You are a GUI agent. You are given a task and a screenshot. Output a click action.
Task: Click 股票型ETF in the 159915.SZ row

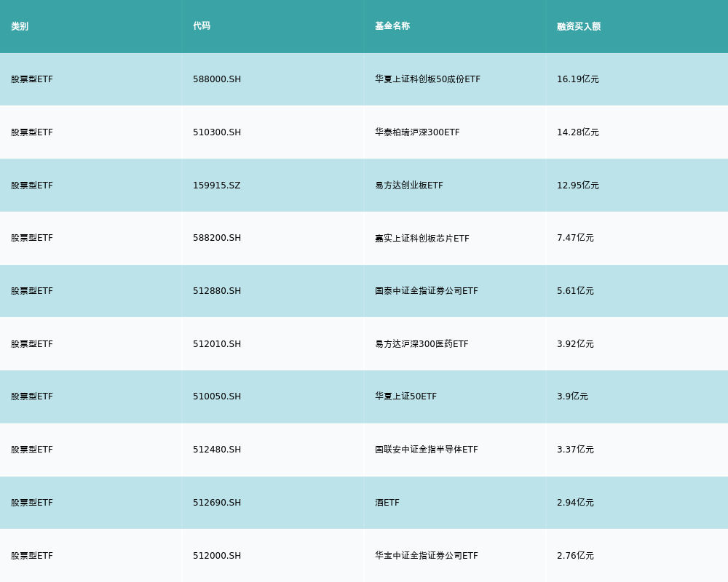pos(32,186)
